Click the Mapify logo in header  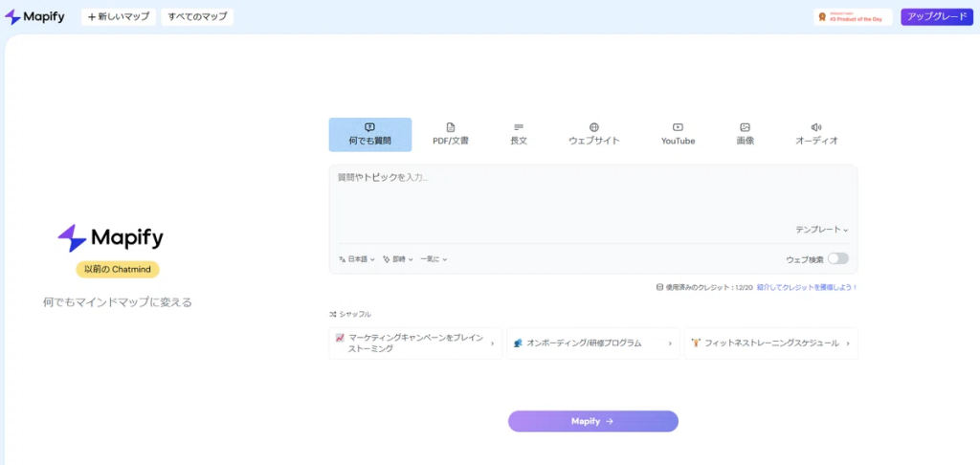point(34,16)
